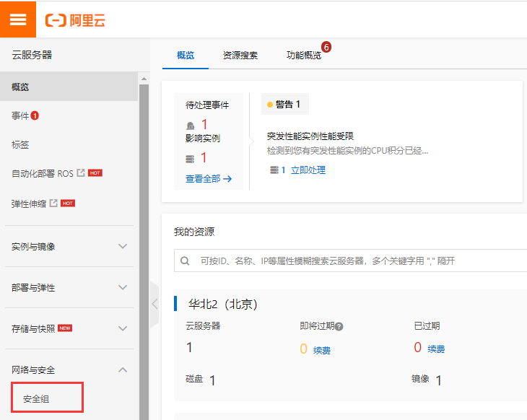
Task: Expand the 实例与镜像 section
Action: [123, 246]
